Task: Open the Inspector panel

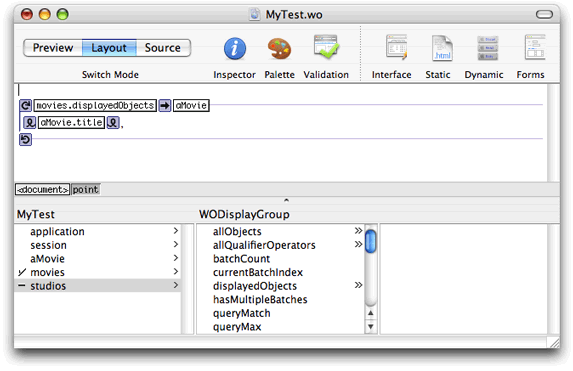Action: [x=235, y=49]
